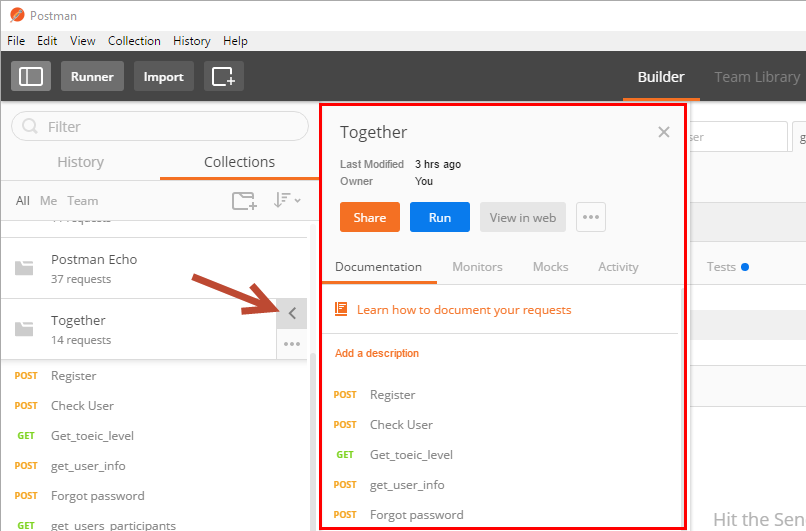This screenshot has height=531, width=806.
Task: Open the Activity tab
Action: 618,267
